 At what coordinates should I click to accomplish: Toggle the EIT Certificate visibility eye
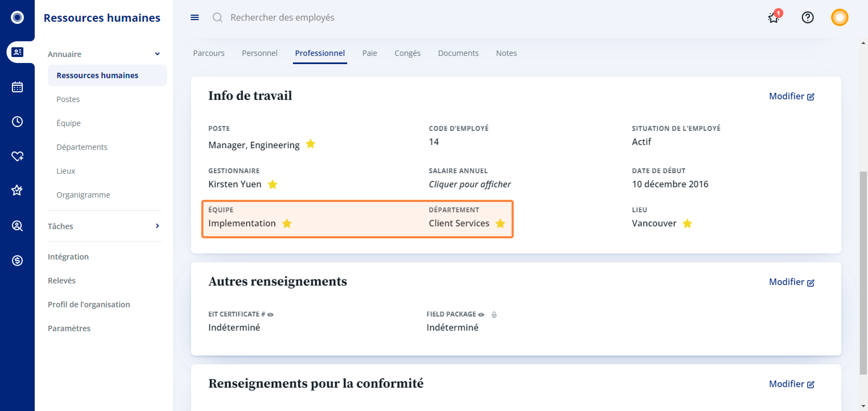pyautogui.click(x=270, y=315)
